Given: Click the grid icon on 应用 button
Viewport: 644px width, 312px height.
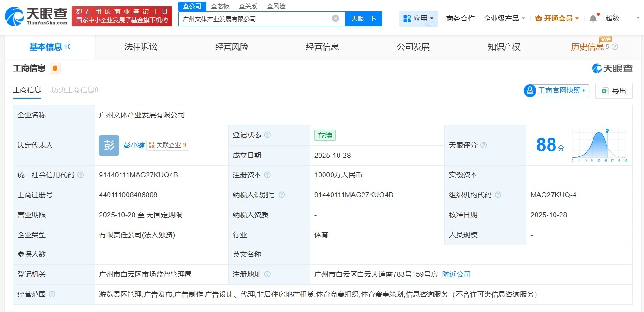Looking at the screenshot, I should [x=407, y=18].
